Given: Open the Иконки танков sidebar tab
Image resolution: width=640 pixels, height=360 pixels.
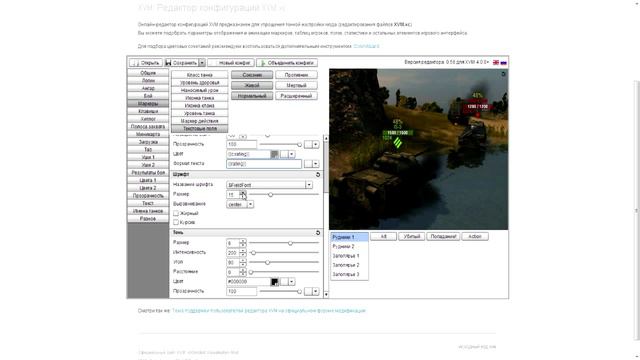Looking at the screenshot, I should pyautogui.click(x=148, y=211).
